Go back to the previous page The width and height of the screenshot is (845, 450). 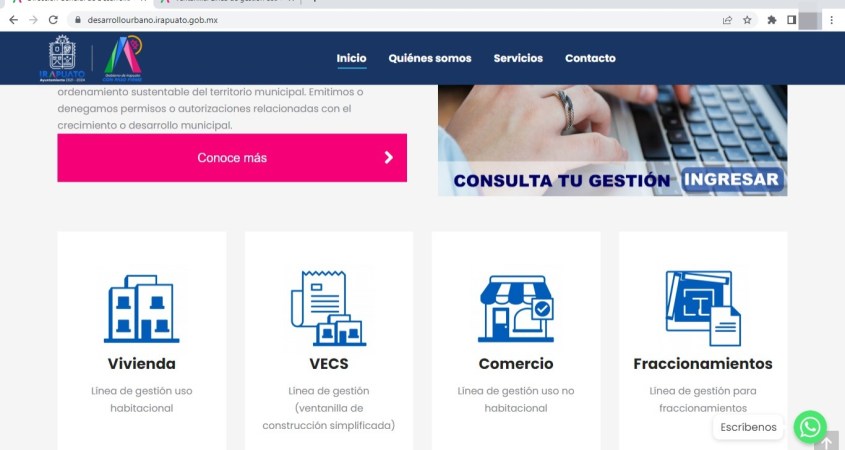pos(13,20)
